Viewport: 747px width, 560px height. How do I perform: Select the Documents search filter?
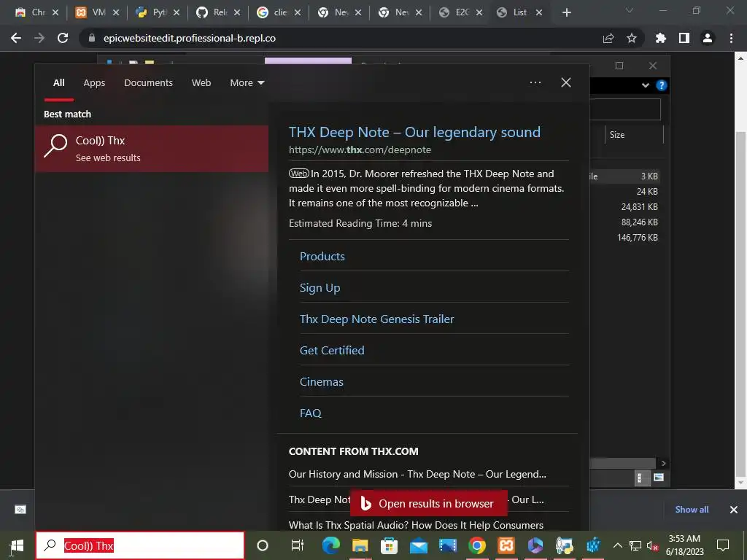pyautogui.click(x=148, y=83)
